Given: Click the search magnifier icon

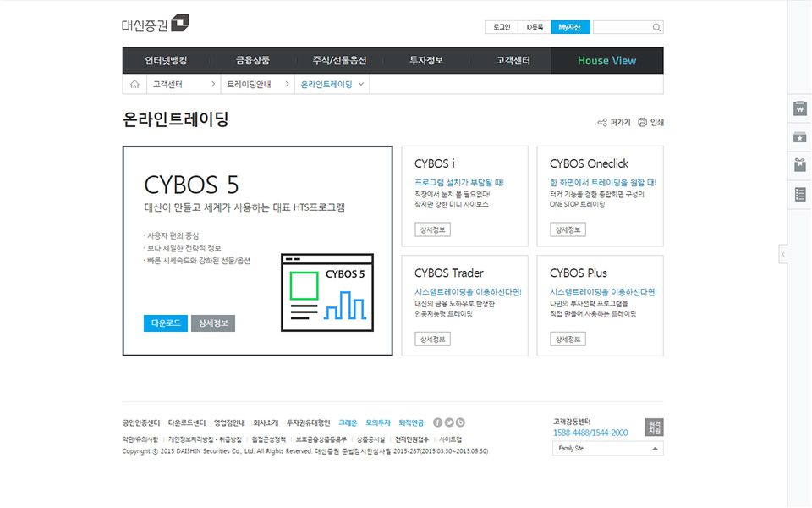Looking at the screenshot, I should [x=656, y=27].
